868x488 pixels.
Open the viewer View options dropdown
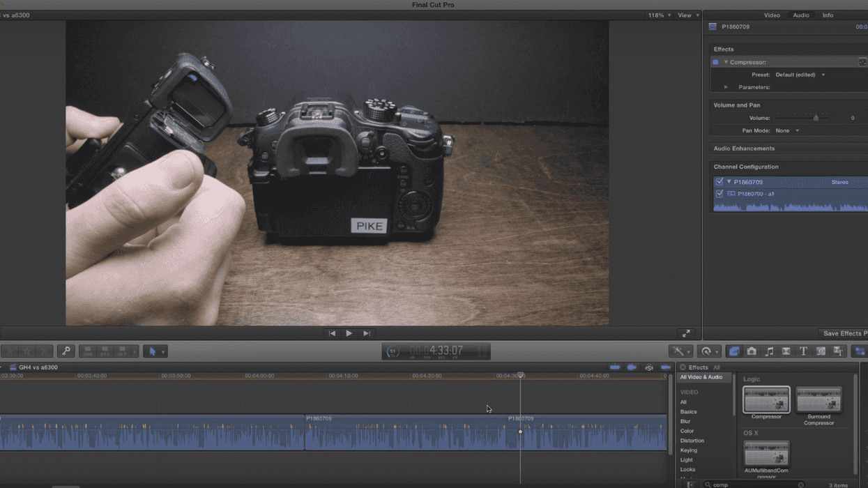[688, 15]
